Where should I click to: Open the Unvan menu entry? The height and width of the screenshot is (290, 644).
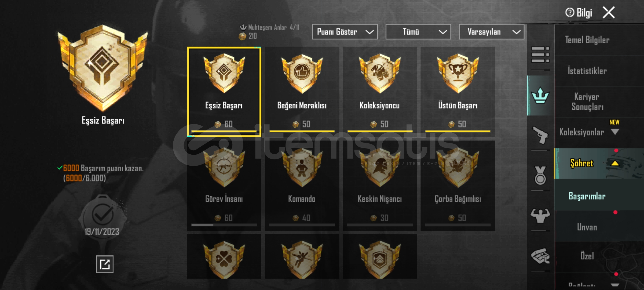click(587, 227)
